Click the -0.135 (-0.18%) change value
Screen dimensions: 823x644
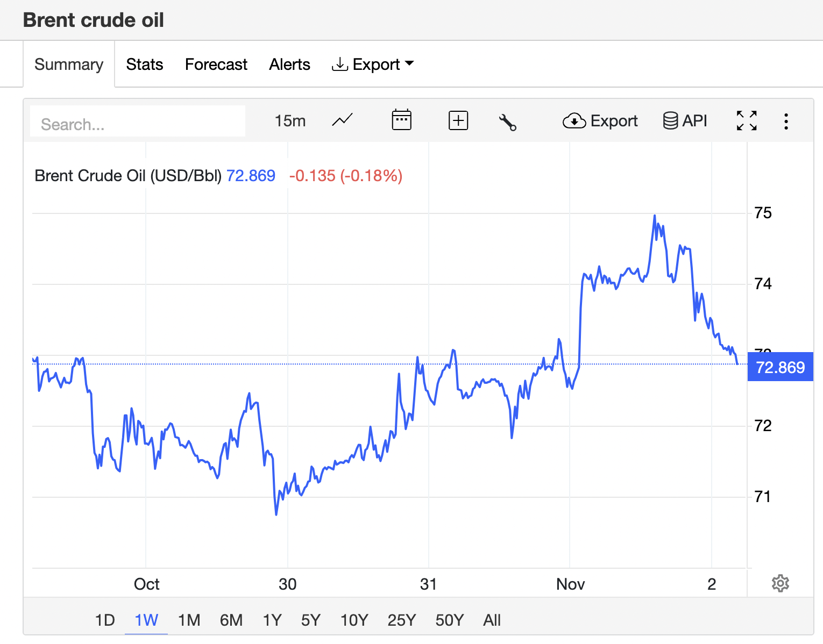(346, 176)
